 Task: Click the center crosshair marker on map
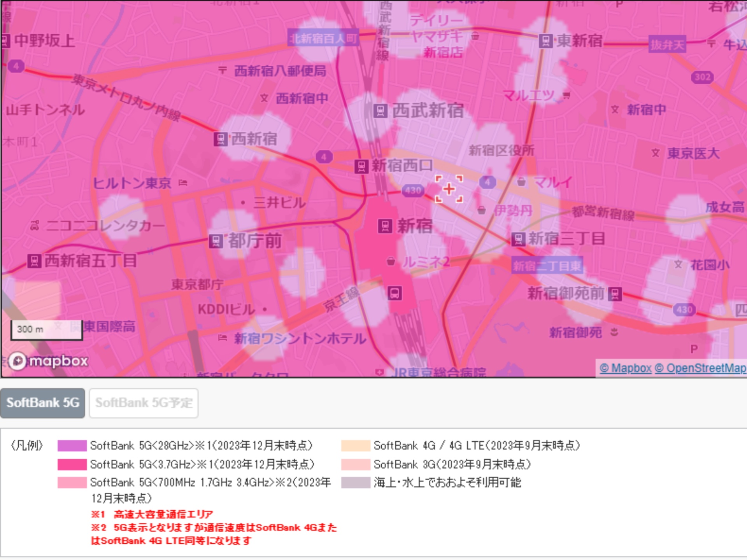(449, 189)
